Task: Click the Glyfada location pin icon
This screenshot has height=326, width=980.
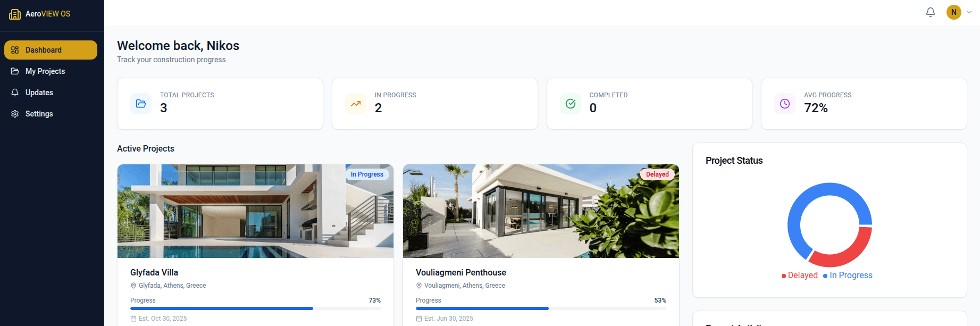Action: pyautogui.click(x=133, y=286)
